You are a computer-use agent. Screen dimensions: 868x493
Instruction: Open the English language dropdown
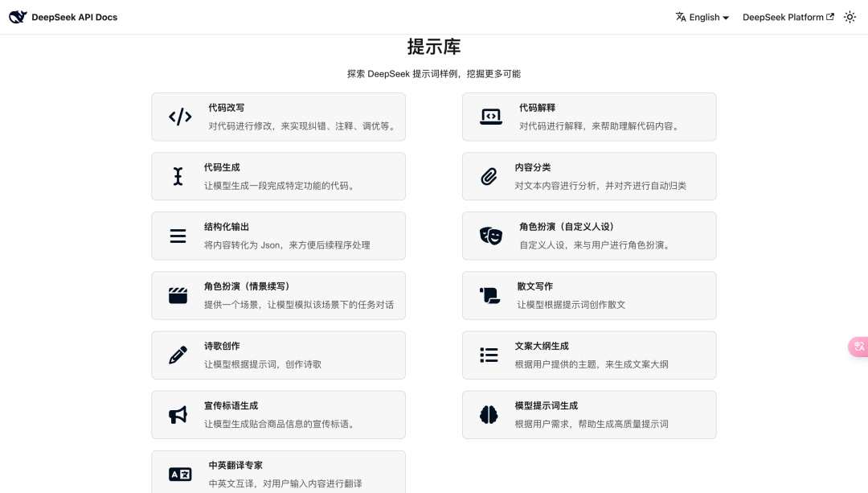[x=702, y=17]
